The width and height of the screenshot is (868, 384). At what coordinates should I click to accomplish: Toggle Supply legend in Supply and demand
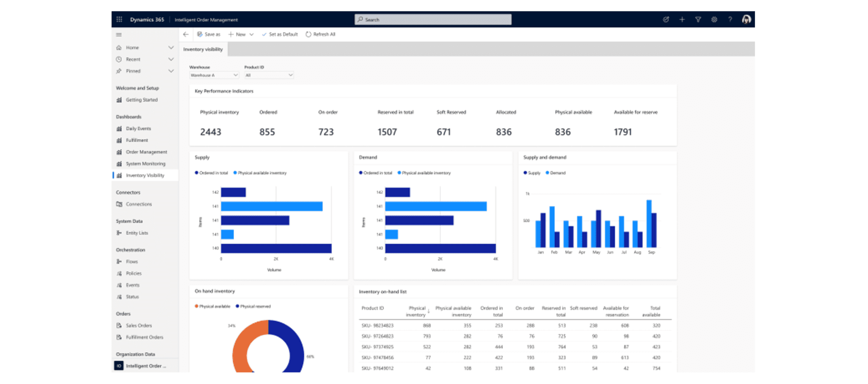(x=532, y=173)
